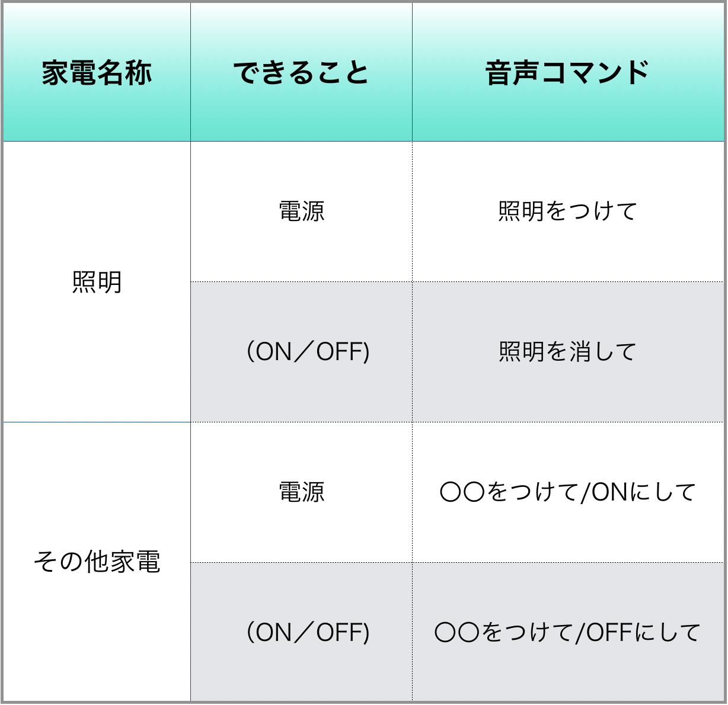Click the OFFにして portion of the command
The image size is (728, 705).
644,632
